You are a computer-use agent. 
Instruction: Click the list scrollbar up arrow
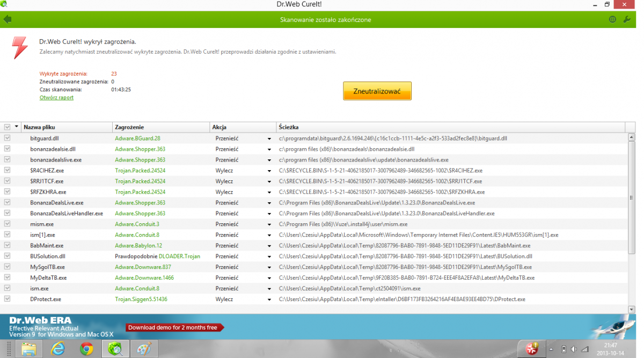coord(632,137)
